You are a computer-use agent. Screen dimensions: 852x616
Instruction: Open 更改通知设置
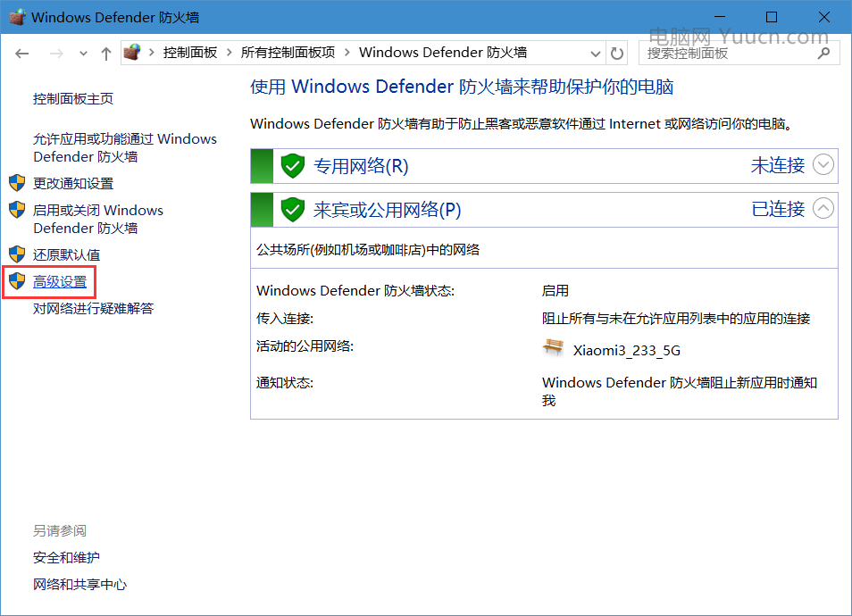(x=73, y=184)
